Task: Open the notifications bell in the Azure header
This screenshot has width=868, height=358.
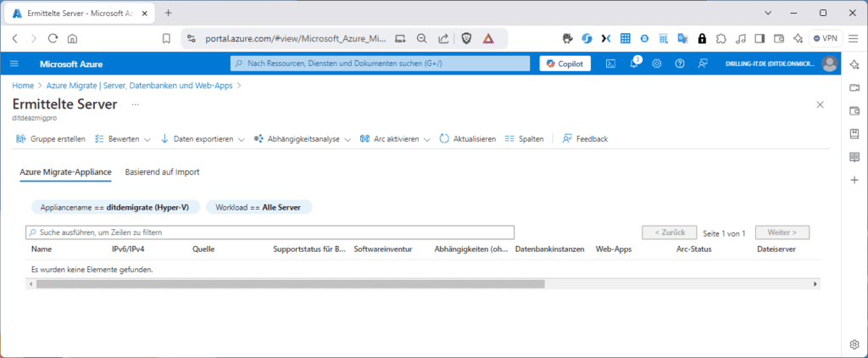Action: [634, 64]
